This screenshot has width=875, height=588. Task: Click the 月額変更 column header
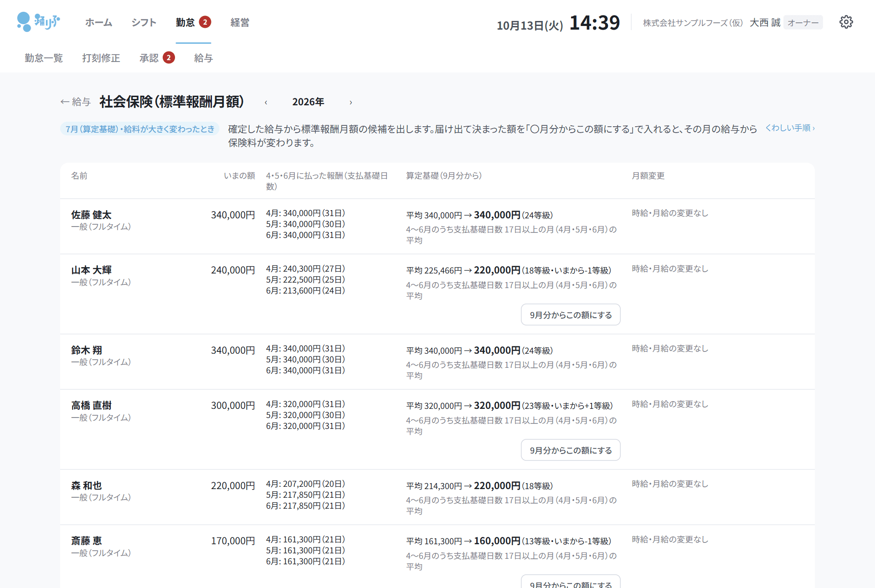pyautogui.click(x=648, y=175)
